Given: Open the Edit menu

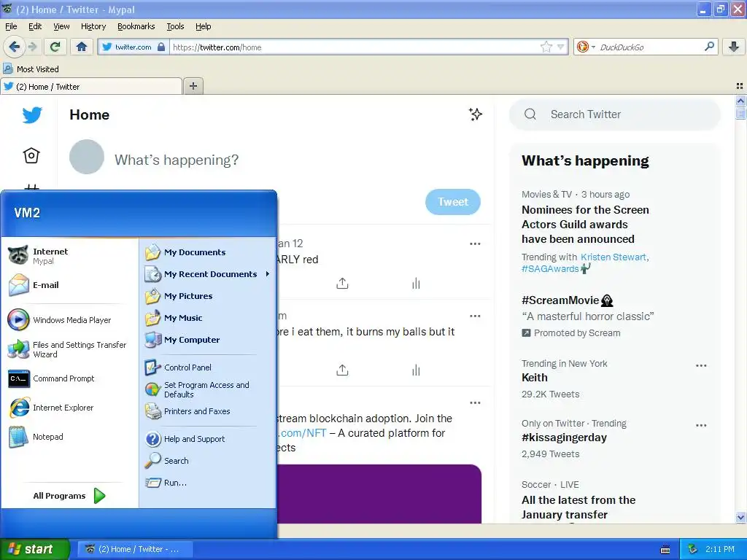Looking at the screenshot, I should 35,26.
